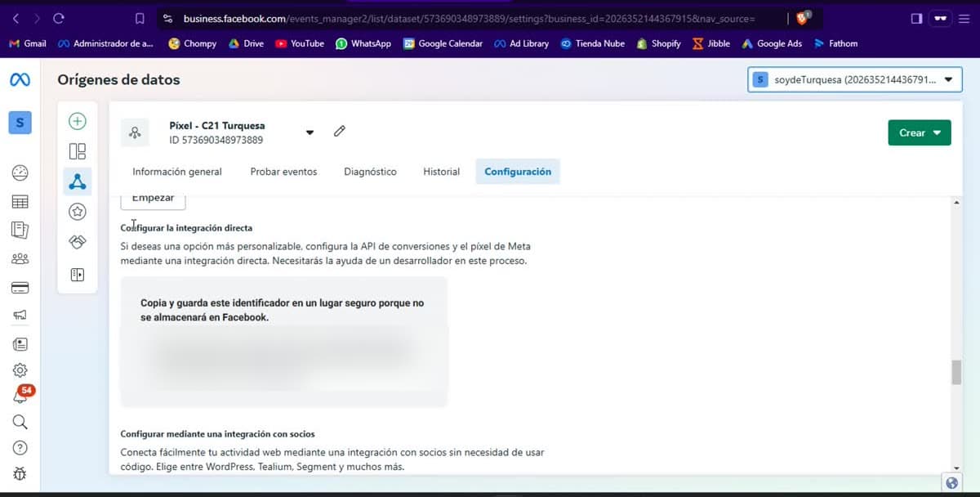Open the Fathom bookmark
Image resolution: width=980 pixels, height=497 pixels.
point(835,43)
